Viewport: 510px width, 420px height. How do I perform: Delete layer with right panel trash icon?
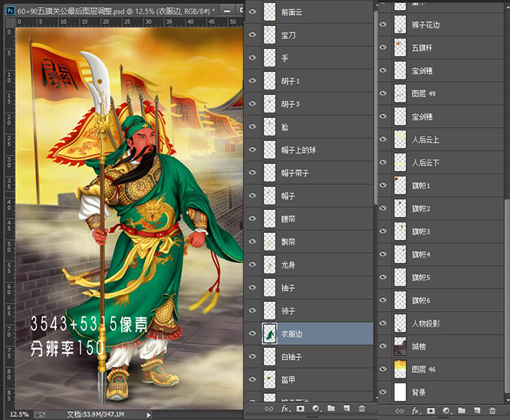pos(492,411)
